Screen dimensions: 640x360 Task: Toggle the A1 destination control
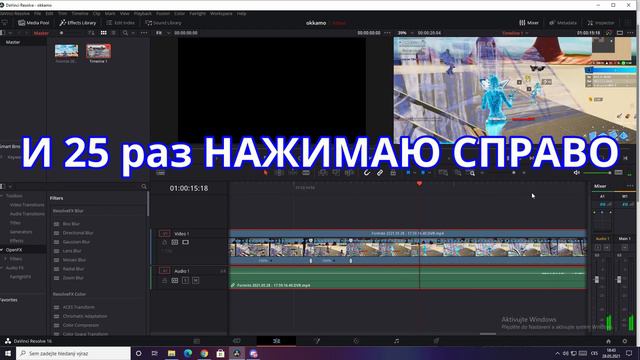(164, 271)
